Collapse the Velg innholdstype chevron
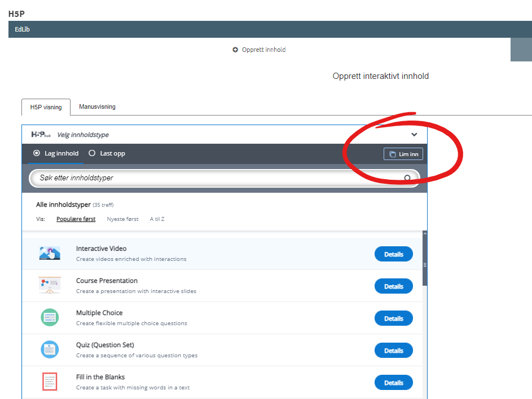Screen dimensions: 532x399 coord(414,135)
